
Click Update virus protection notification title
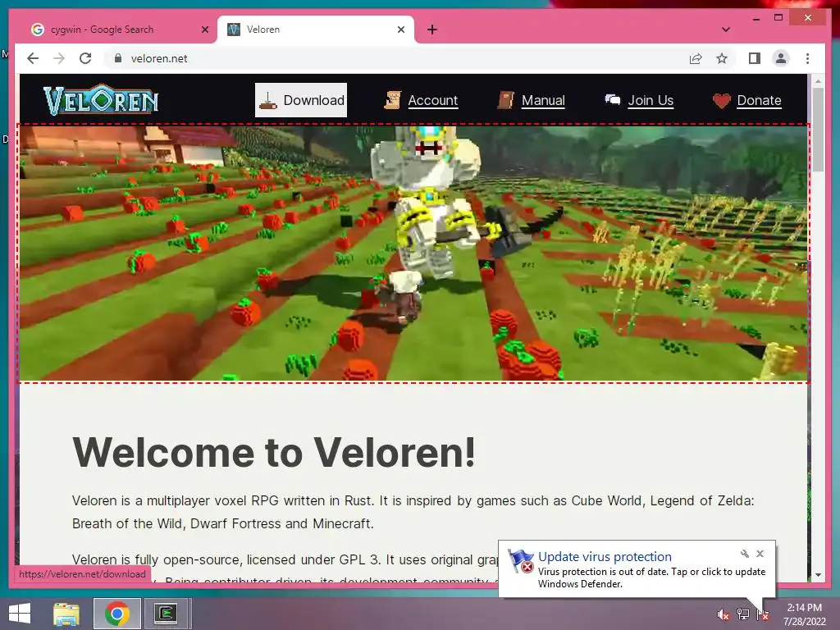pos(605,557)
